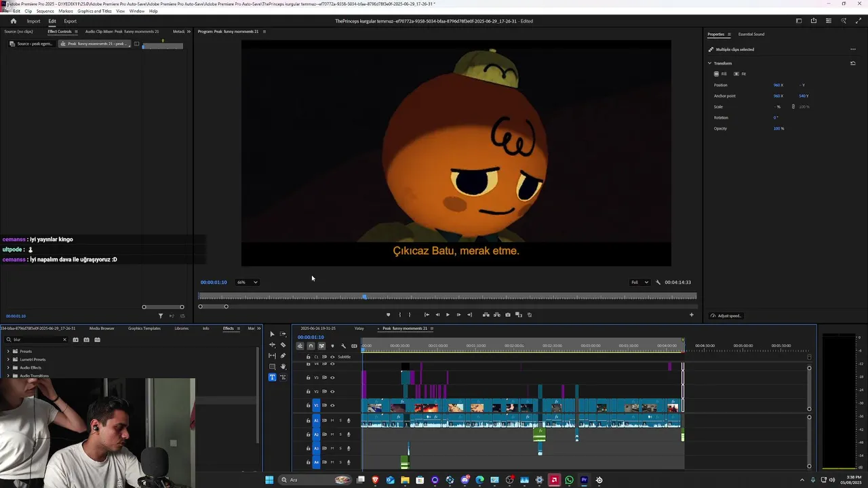Click the Lift button in Program monitor
868x488 pixels.
point(486,314)
